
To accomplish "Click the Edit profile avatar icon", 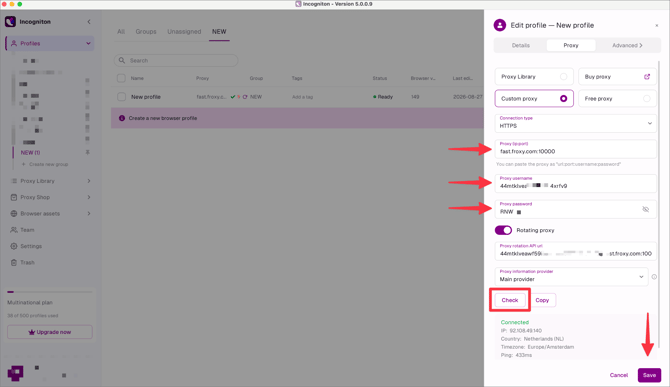I will [x=500, y=25].
